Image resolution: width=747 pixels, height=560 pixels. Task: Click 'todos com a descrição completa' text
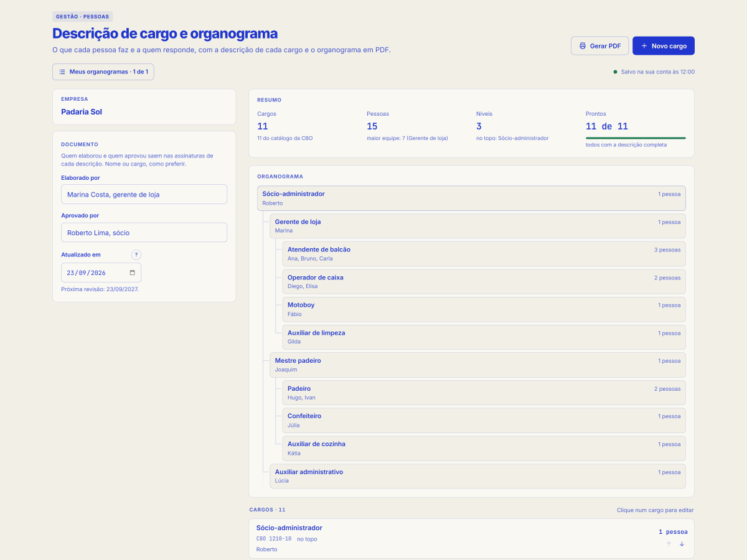click(626, 145)
